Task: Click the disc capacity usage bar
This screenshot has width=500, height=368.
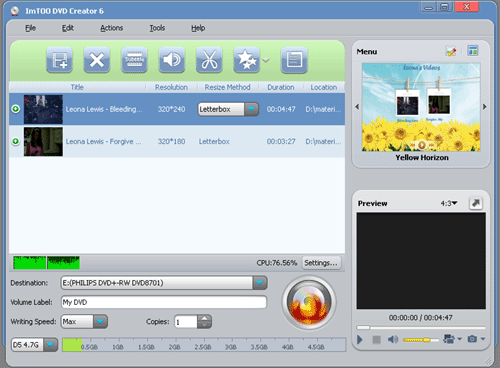Action: click(204, 345)
